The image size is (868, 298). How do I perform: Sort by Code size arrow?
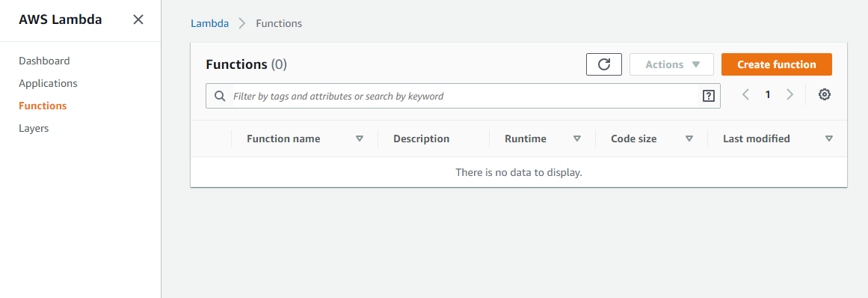[x=689, y=139]
